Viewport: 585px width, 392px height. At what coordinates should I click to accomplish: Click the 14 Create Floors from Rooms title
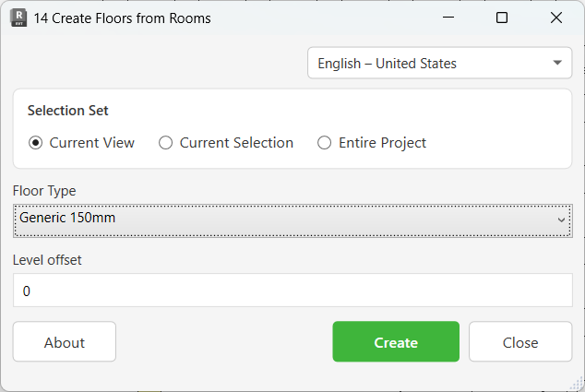[x=122, y=18]
